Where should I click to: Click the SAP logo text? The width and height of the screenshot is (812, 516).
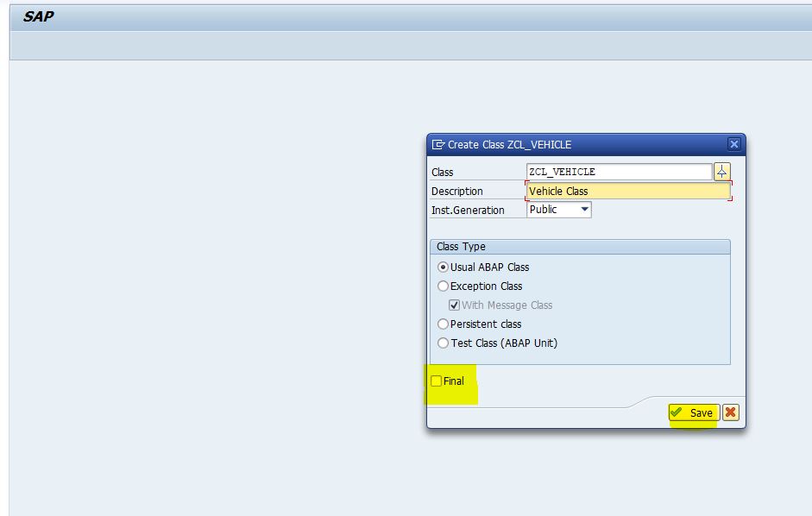coord(38,16)
